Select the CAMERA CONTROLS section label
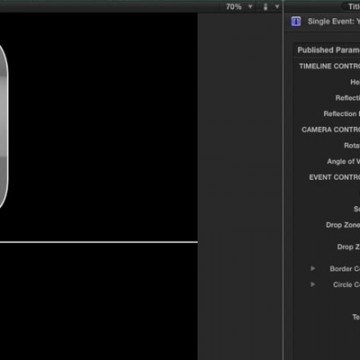Screen dimensions: 360x360 click(x=331, y=130)
